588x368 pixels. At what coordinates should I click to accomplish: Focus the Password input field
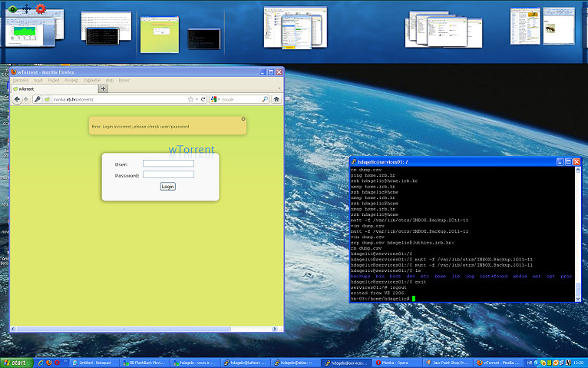[168, 174]
